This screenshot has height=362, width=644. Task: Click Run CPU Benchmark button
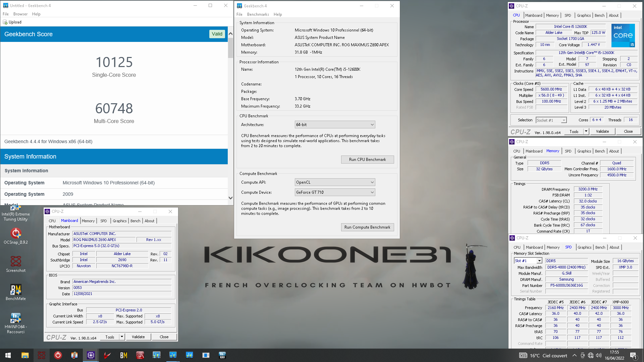[367, 160]
